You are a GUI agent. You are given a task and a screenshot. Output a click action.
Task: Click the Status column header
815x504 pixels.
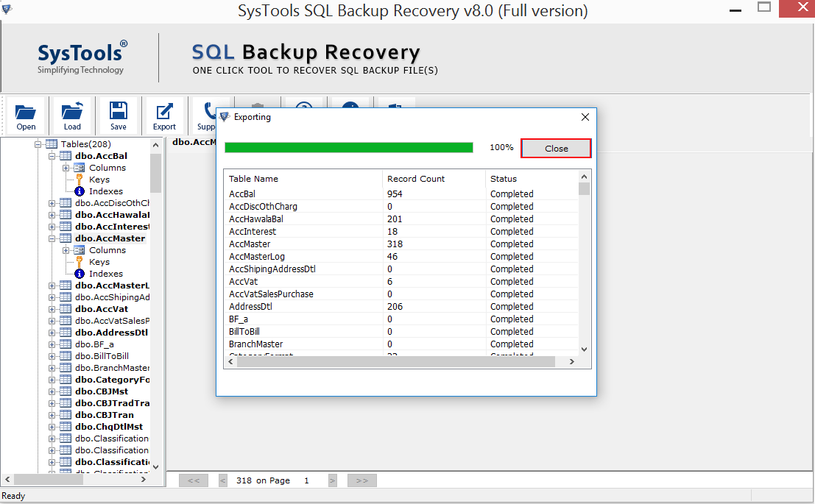pyautogui.click(x=532, y=179)
